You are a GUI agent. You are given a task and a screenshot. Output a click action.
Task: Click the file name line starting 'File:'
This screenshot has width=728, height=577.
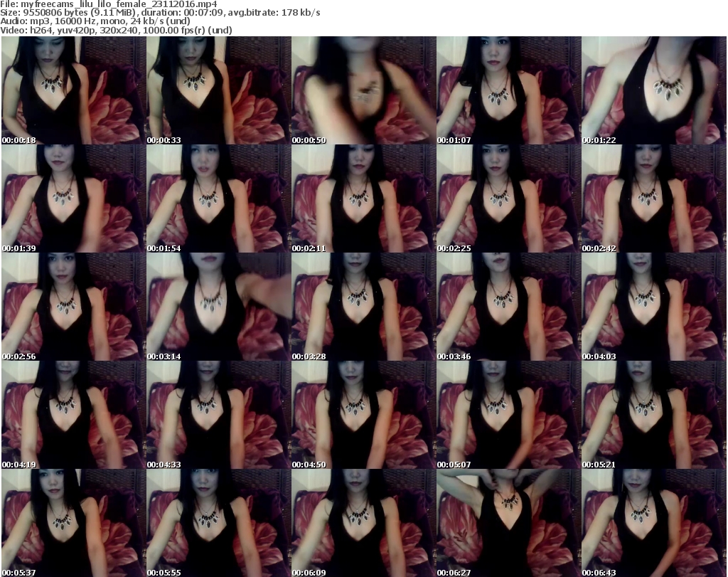pos(109,4)
